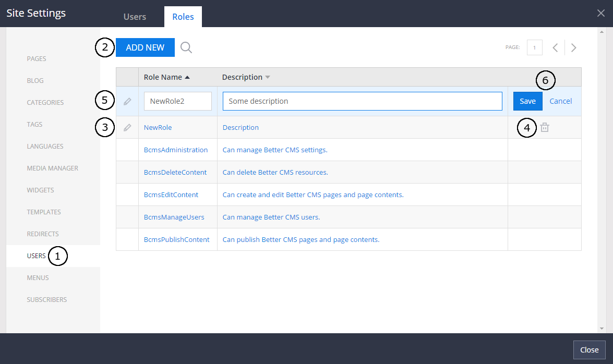Open the BcmsAdministration role link
Screen dimensions: 613x364
176,150
